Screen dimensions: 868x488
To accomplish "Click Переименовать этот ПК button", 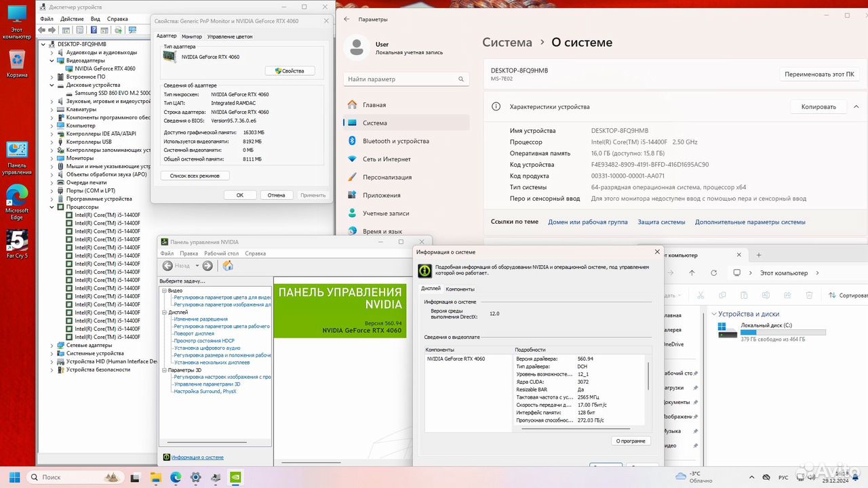I will coord(819,74).
